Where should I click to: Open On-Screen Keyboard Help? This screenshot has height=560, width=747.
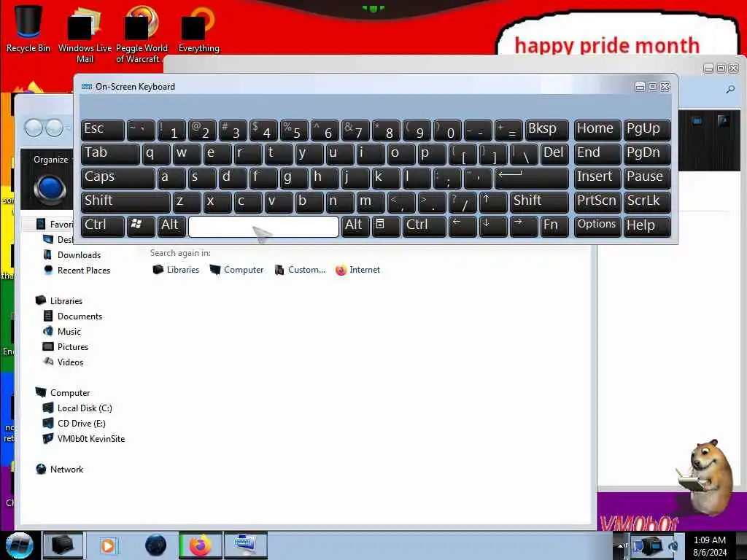[647, 226]
